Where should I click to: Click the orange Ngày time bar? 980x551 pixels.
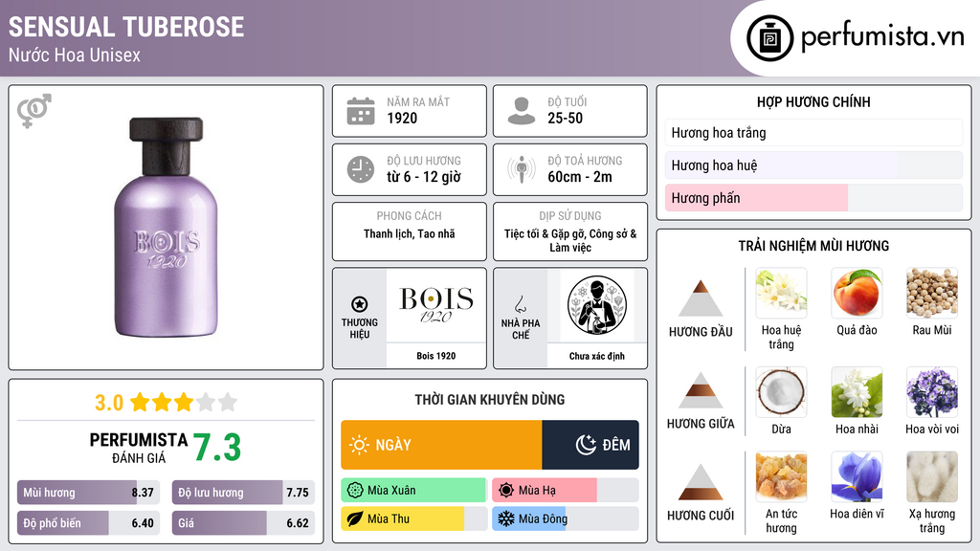pos(441,445)
